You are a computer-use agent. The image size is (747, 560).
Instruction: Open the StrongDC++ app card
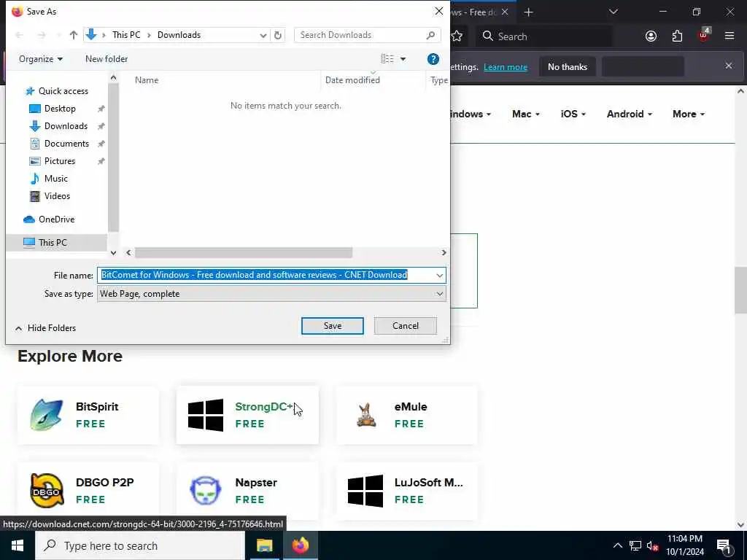pyautogui.click(x=247, y=415)
